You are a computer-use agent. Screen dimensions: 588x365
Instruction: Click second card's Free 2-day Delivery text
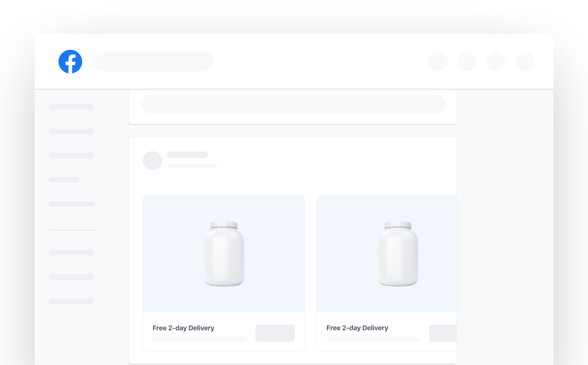[x=357, y=328]
